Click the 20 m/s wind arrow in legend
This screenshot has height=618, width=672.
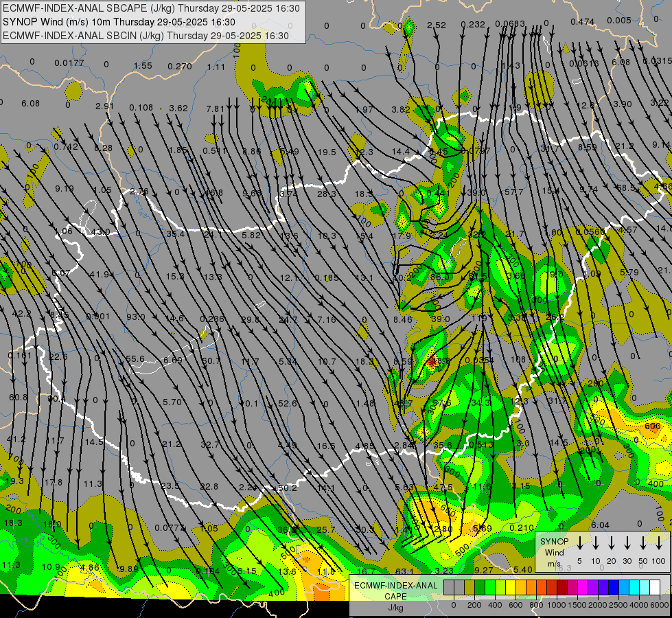coord(612,543)
